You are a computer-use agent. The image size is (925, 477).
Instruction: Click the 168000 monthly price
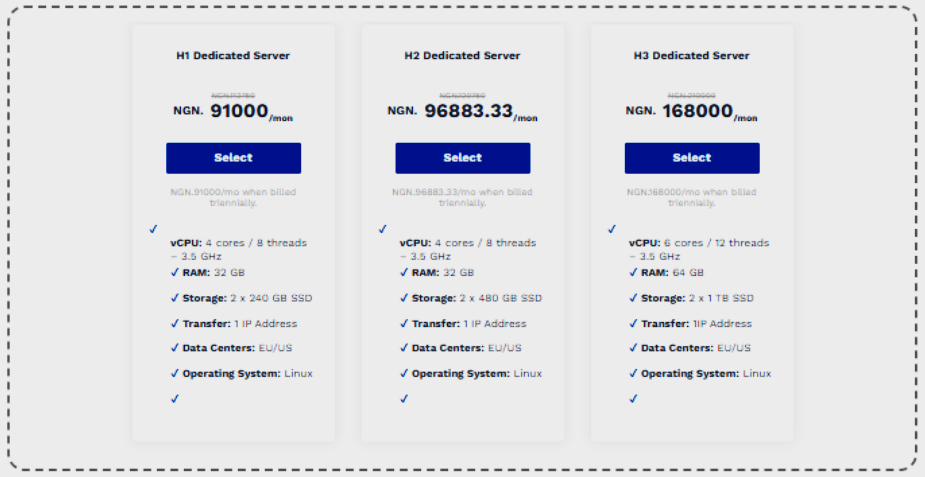[697, 110]
